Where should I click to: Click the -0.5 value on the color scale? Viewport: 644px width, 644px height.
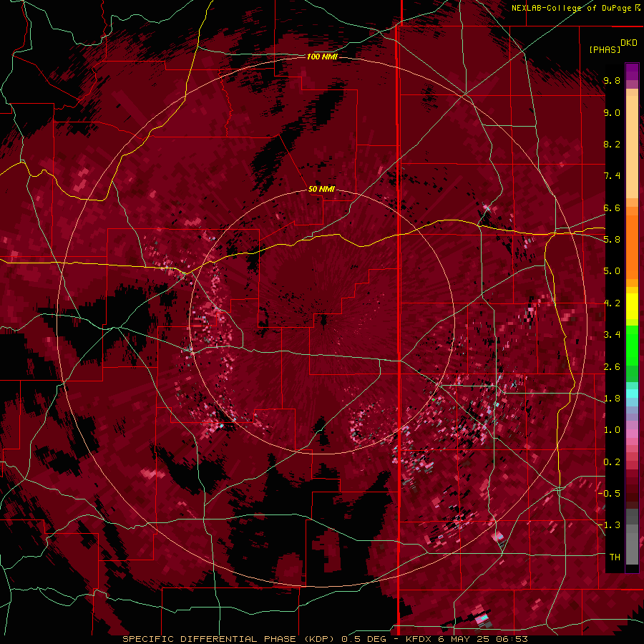(609, 494)
